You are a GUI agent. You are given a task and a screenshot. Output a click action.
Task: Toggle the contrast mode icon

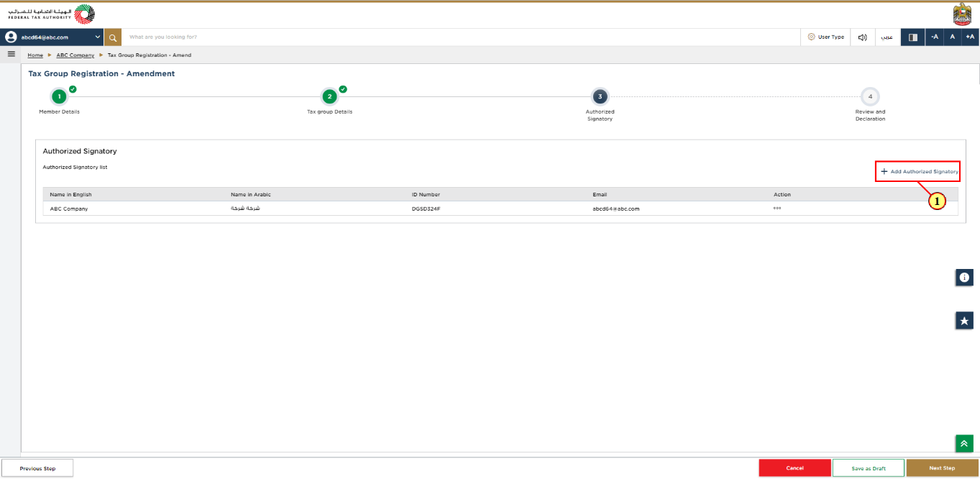click(x=913, y=37)
